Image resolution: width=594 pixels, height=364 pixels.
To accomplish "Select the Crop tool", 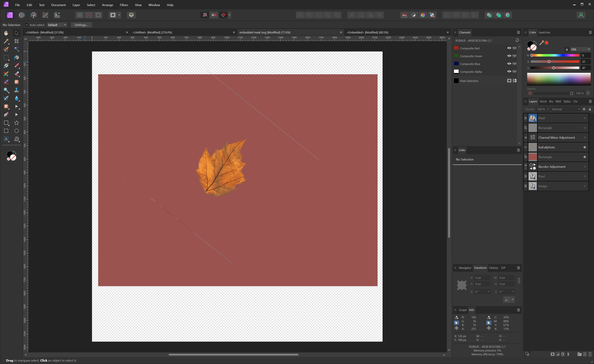I will pyautogui.click(x=16, y=41).
